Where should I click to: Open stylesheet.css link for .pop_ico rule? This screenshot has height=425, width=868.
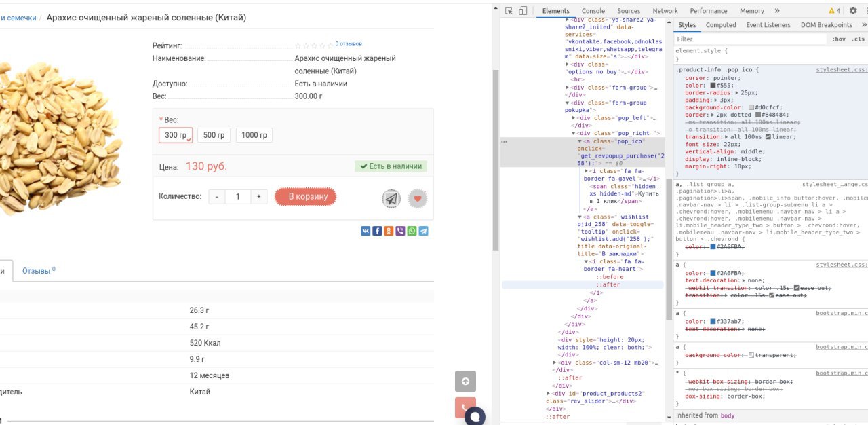tap(842, 69)
